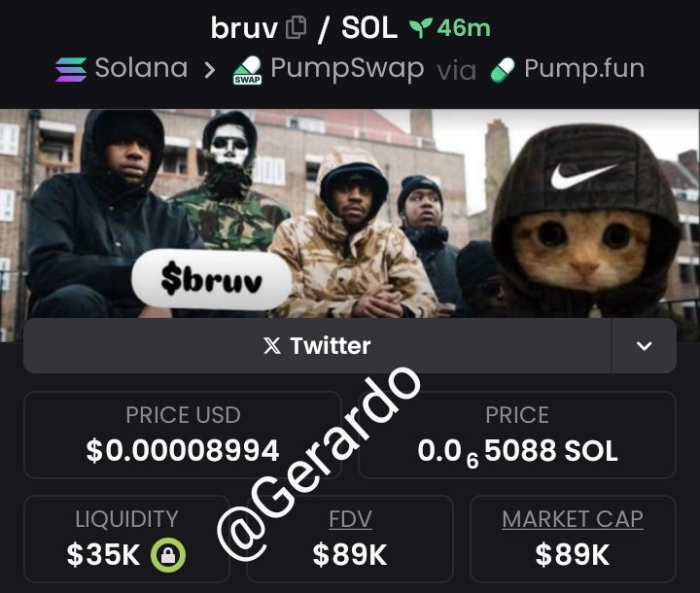Click the SOL price value box
This screenshot has height=593, width=700.
pos(517,435)
